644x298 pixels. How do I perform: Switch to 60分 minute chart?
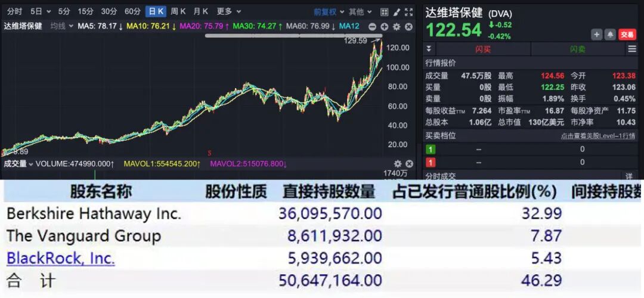132,11
